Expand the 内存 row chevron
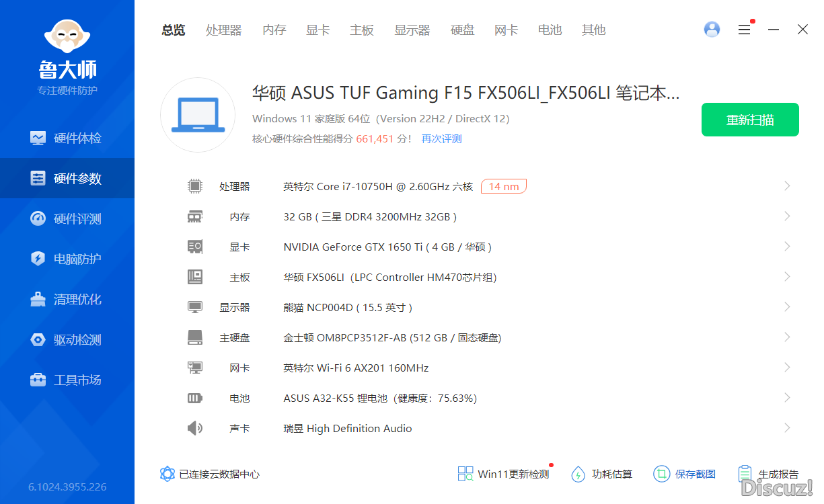The width and height of the screenshot is (824, 504). 787,216
